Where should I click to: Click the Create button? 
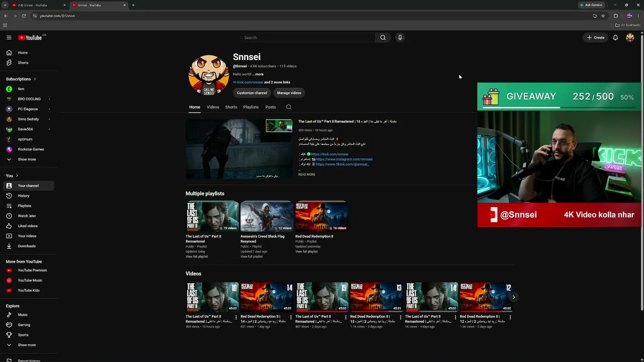tap(596, 38)
